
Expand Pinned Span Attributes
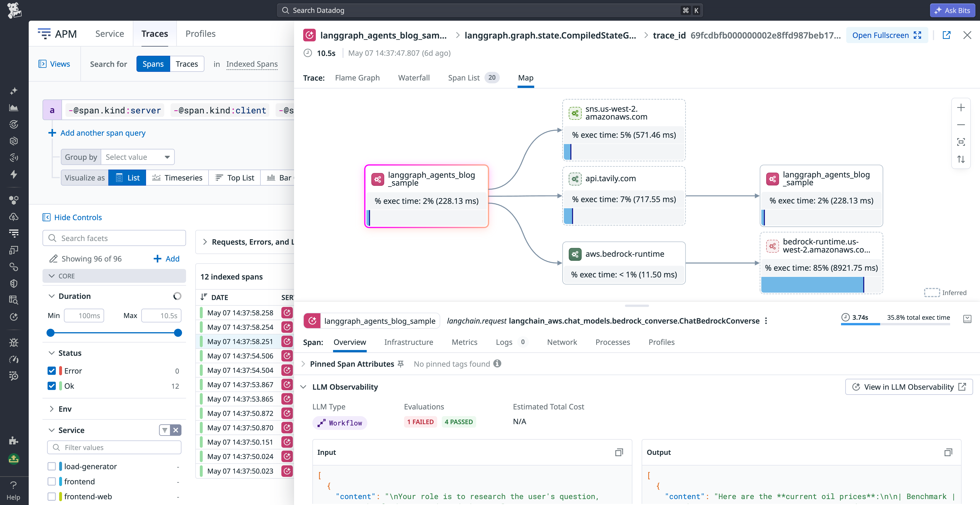point(303,364)
